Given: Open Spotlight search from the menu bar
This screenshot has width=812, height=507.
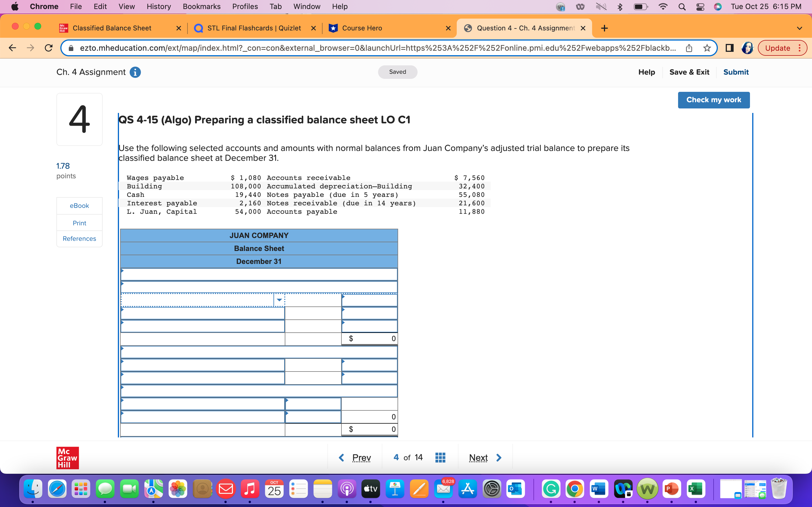Looking at the screenshot, I should [682, 6].
